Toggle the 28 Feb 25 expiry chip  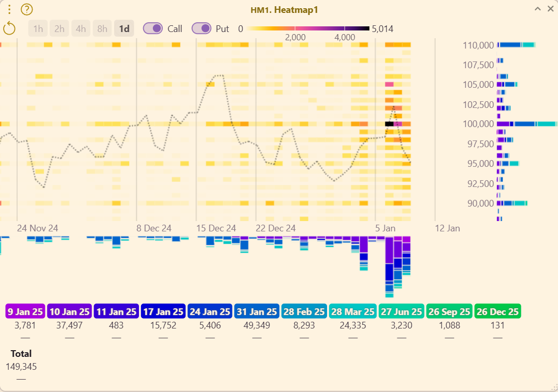point(304,311)
